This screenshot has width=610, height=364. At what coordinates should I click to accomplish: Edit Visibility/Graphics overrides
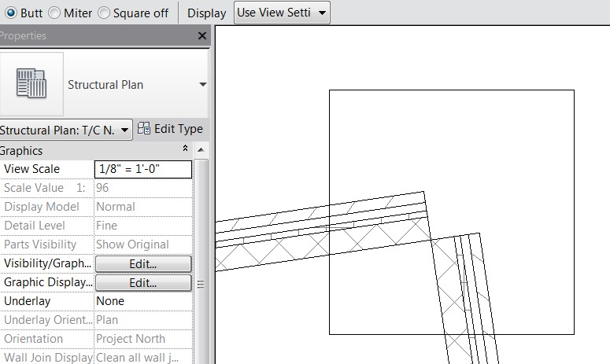142,263
